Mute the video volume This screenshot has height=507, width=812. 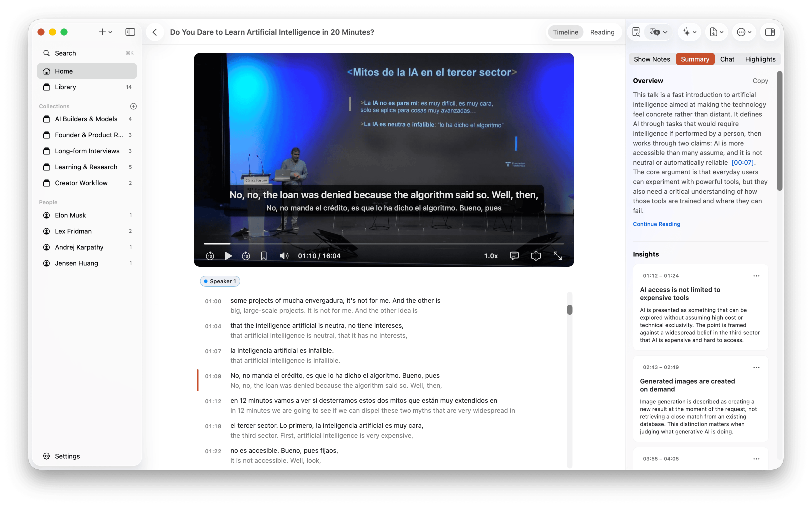(284, 256)
